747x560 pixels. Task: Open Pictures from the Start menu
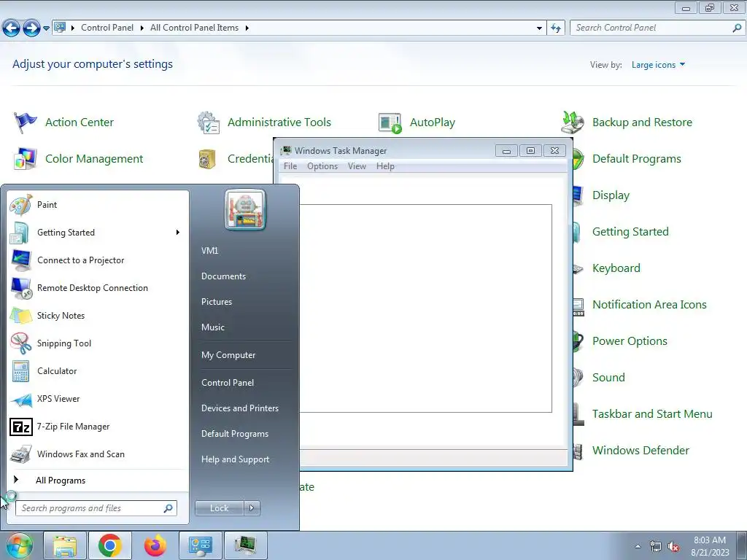tap(217, 302)
